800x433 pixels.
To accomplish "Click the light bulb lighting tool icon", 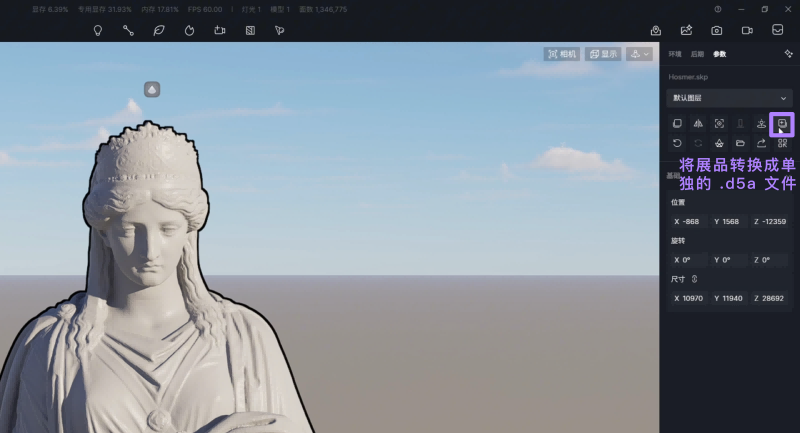I will pos(98,30).
